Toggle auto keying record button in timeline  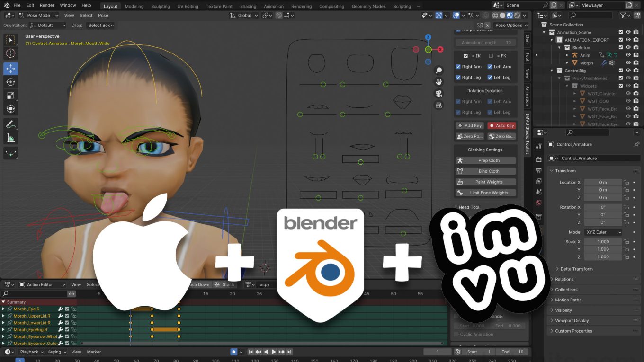pyautogui.click(x=234, y=352)
